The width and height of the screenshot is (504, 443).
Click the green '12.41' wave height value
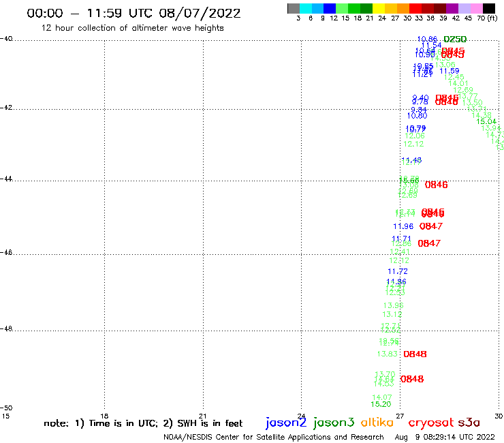(400, 251)
